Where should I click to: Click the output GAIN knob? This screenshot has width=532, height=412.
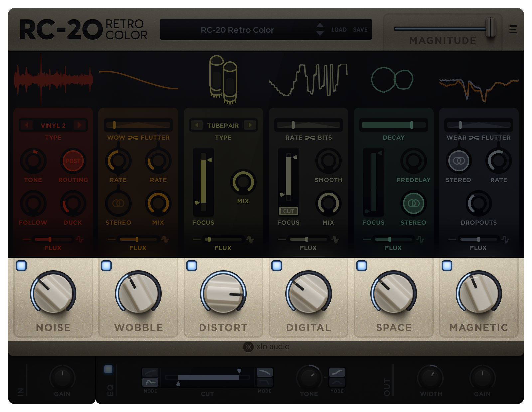coord(482,377)
